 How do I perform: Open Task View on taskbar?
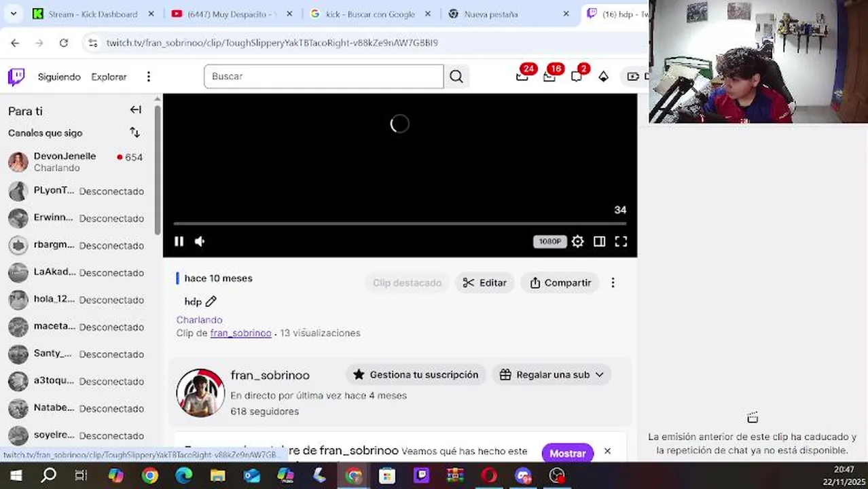(82, 475)
